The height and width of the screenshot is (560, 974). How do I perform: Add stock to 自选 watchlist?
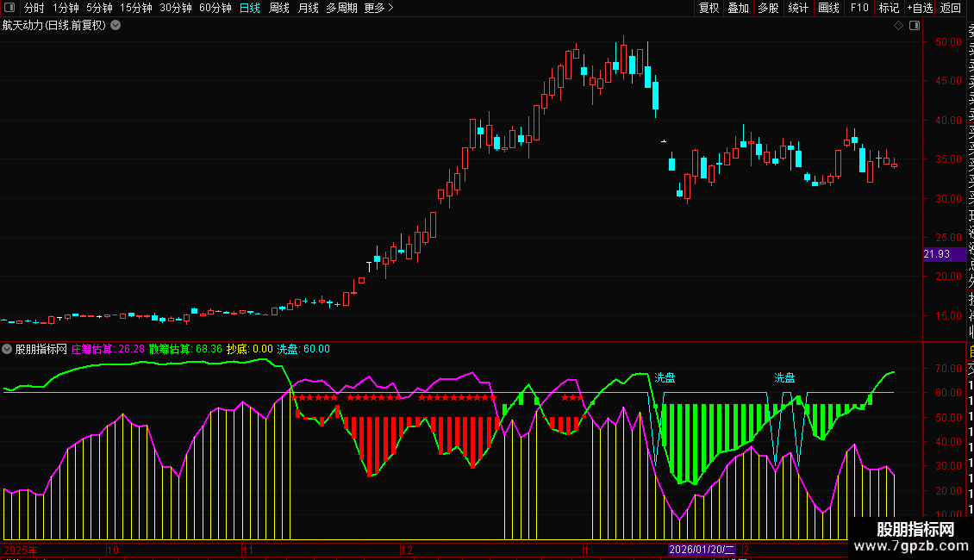click(920, 8)
